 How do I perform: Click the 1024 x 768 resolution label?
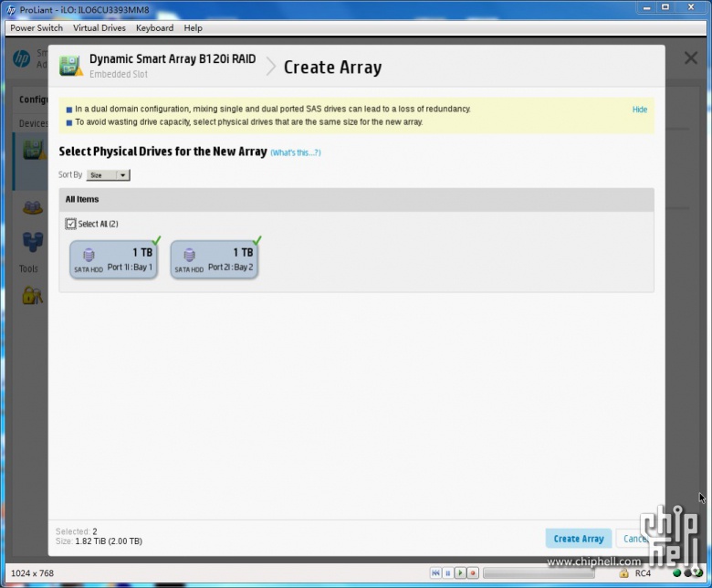tap(32, 573)
